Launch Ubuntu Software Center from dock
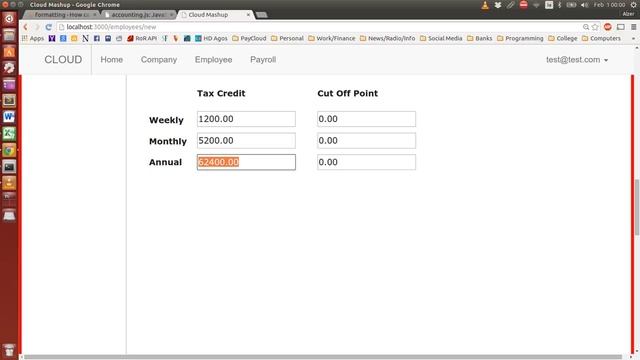640x360 pixels. point(9,52)
